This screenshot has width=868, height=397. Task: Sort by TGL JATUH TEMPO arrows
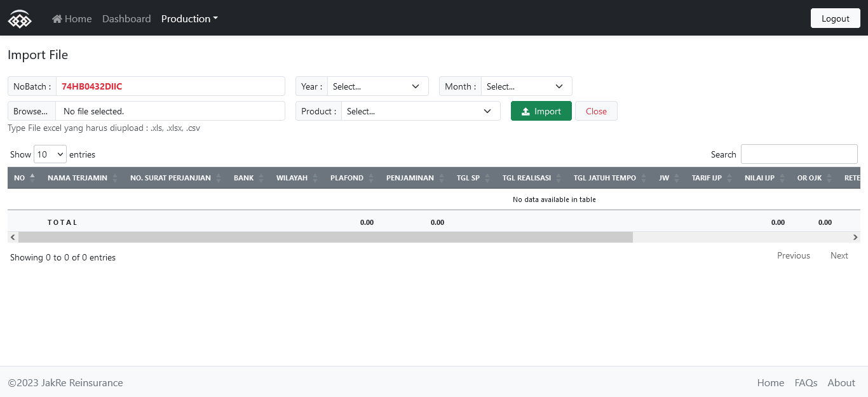(644, 178)
